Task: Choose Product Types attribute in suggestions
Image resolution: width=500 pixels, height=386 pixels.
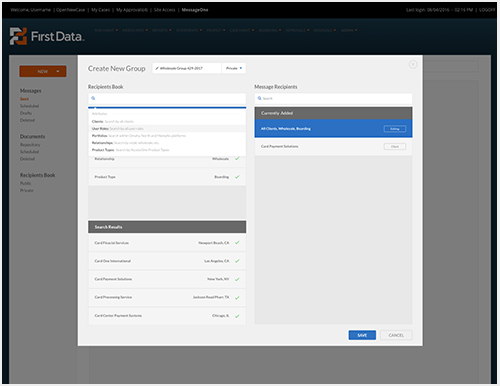Action: click(x=167, y=150)
